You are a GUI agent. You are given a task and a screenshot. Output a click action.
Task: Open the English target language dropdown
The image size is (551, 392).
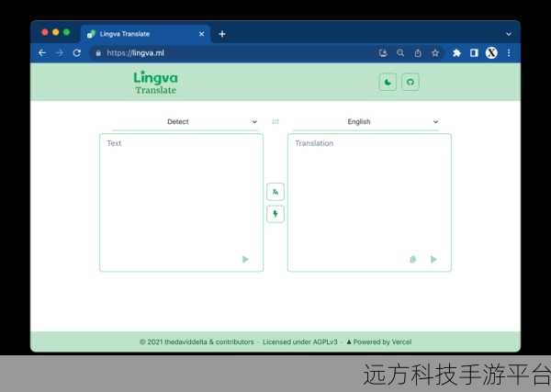point(366,122)
